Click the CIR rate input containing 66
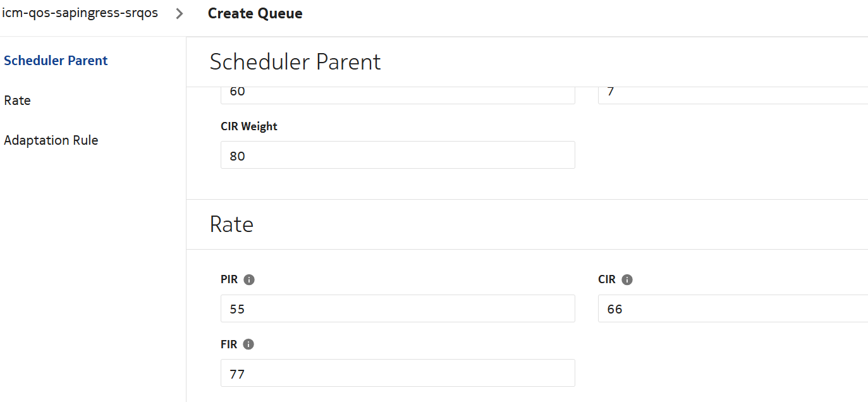Image resolution: width=868 pixels, height=402 pixels. 732,308
